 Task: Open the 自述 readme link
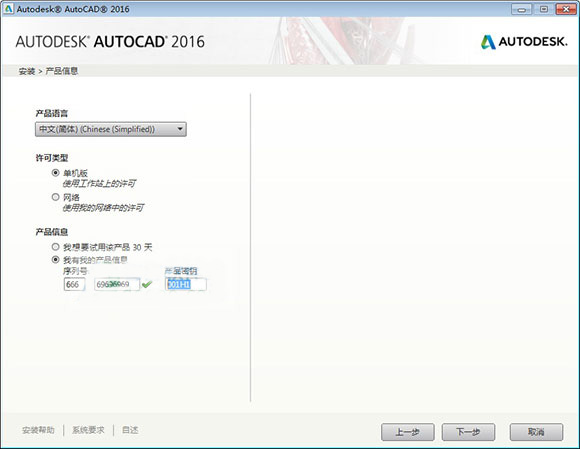(130, 430)
